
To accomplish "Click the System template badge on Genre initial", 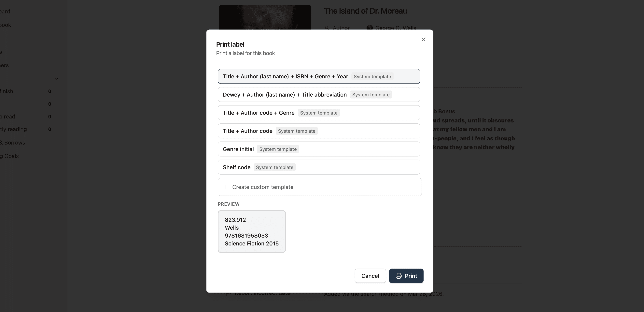I will (278, 149).
